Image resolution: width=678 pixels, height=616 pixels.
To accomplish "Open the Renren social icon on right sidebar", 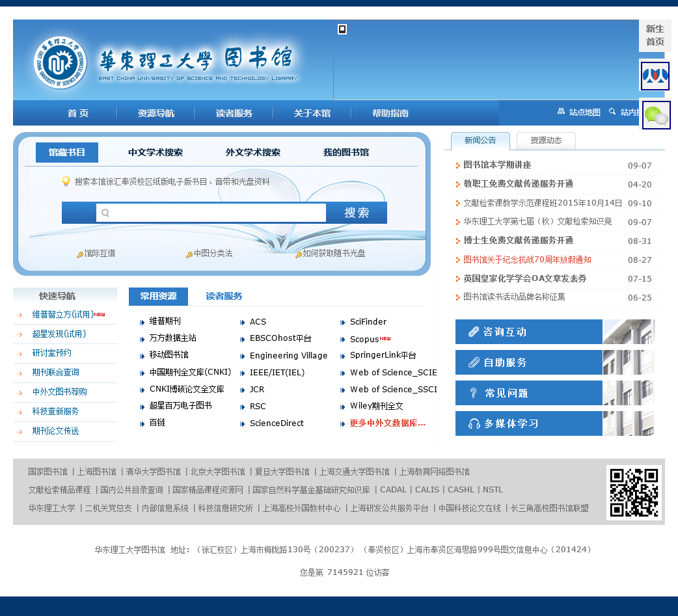I will coord(655,76).
